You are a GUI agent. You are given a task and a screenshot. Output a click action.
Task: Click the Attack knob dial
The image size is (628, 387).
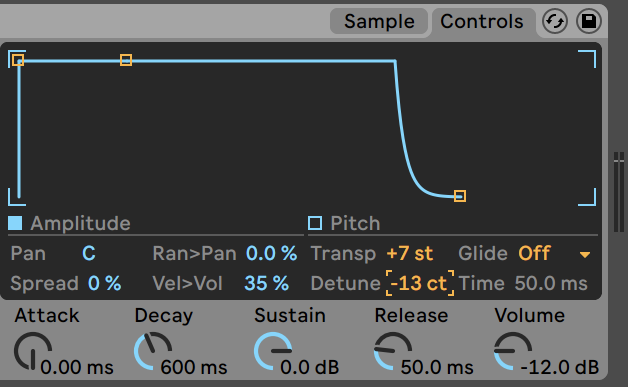pyautogui.click(x=33, y=351)
